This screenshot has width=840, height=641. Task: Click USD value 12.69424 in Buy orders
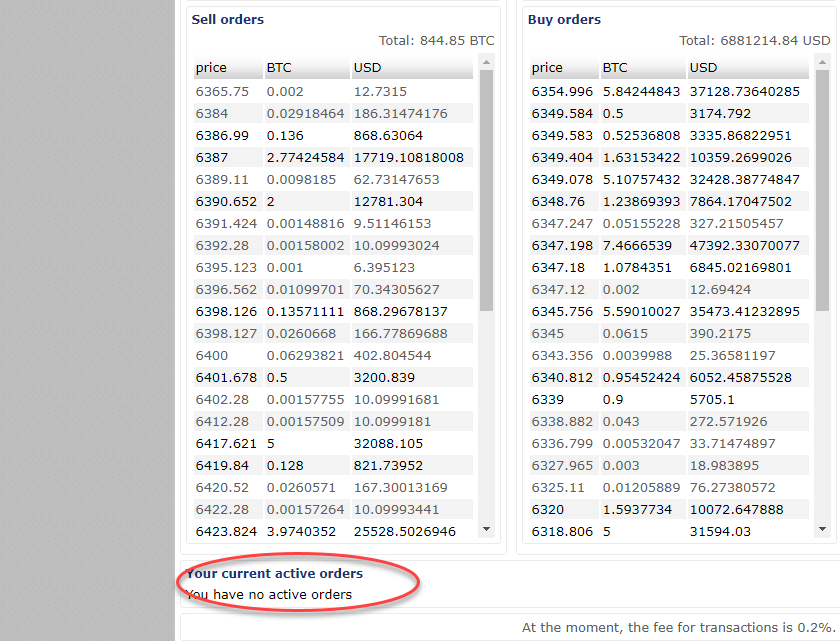720,289
